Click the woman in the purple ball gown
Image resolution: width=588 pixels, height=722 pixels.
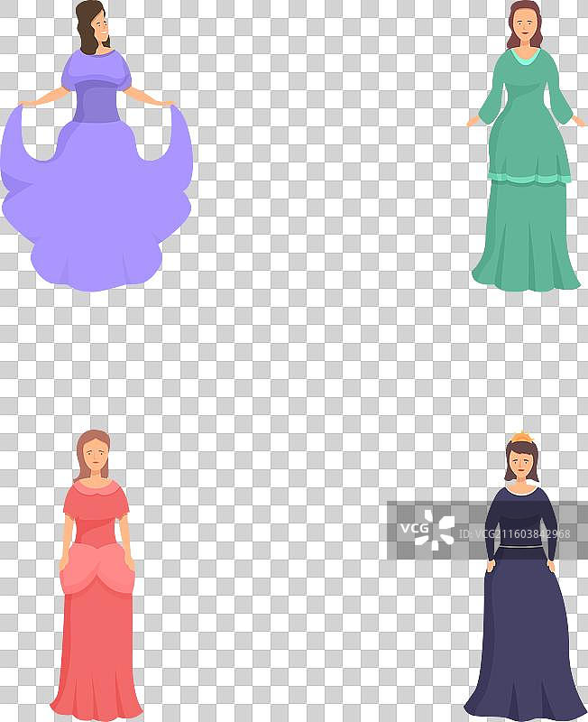[x=96, y=162]
